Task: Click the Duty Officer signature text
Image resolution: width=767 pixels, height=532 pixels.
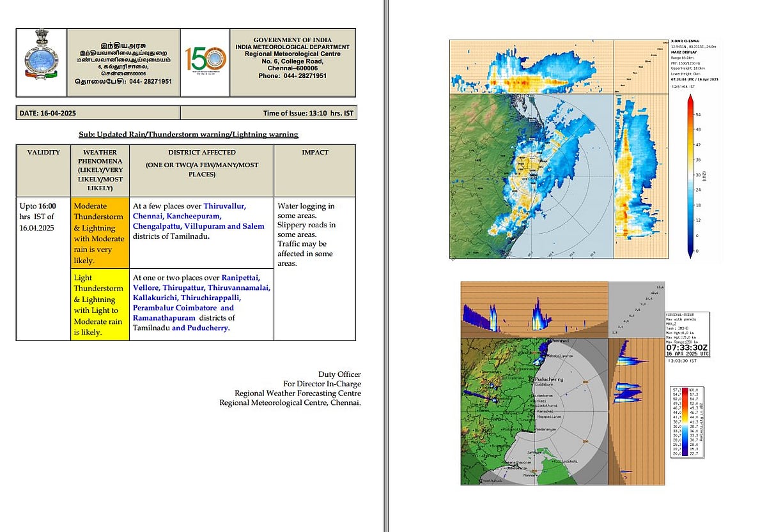Action: point(339,374)
